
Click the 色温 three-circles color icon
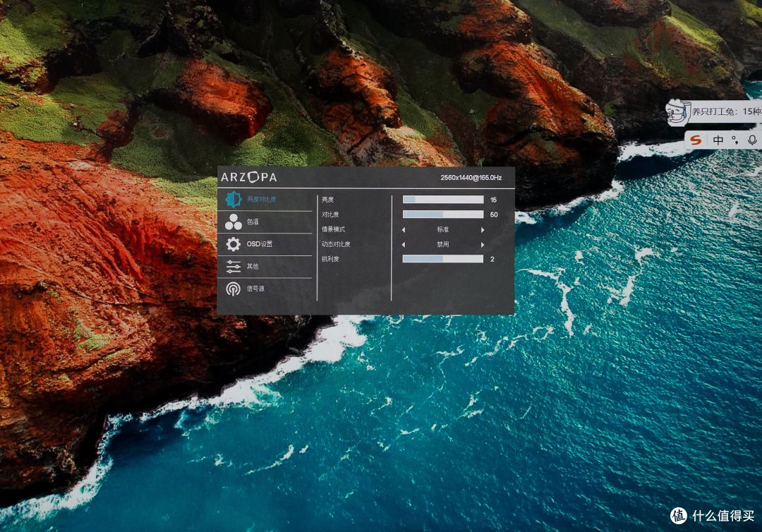(234, 222)
